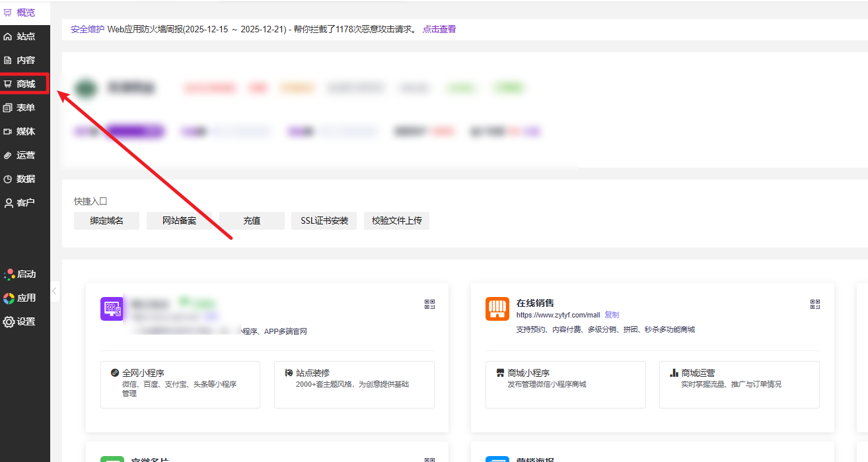Image resolution: width=868 pixels, height=462 pixels.
Task: Open the 商城小程序 tile
Action: point(565,384)
